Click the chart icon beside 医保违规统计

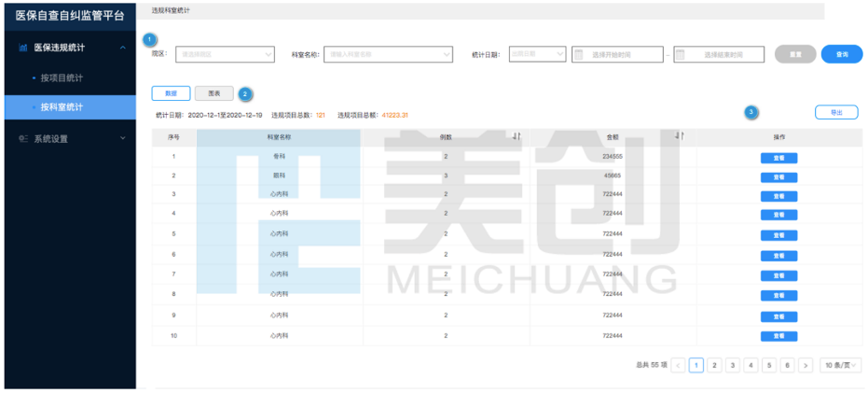(x=22, y=48)
